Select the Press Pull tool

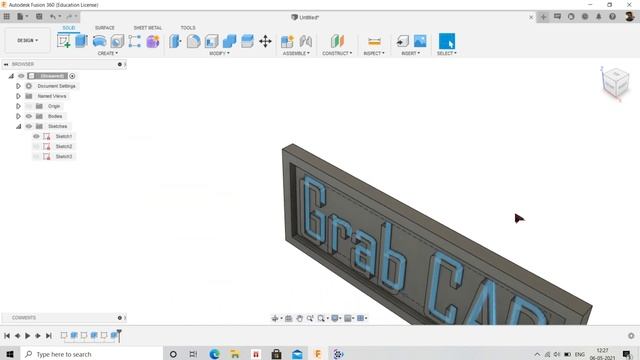click(x=176, y=41)
